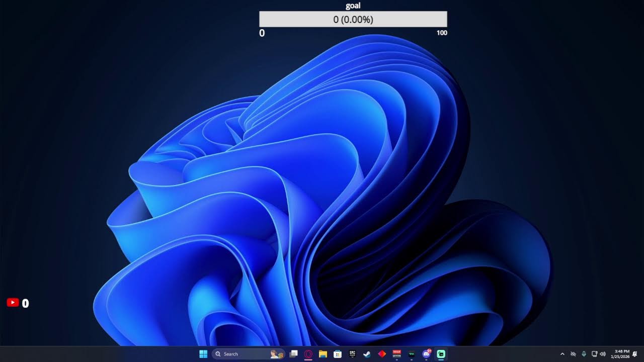The width and height of the screenshot is (644, 362).
Task: Open Task View from the taskbar
Action: point(294,354)
